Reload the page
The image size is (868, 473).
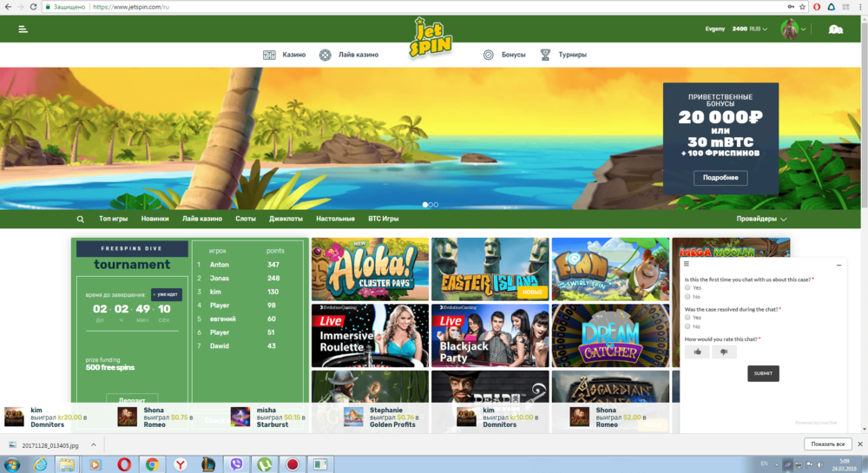(33, 7)
